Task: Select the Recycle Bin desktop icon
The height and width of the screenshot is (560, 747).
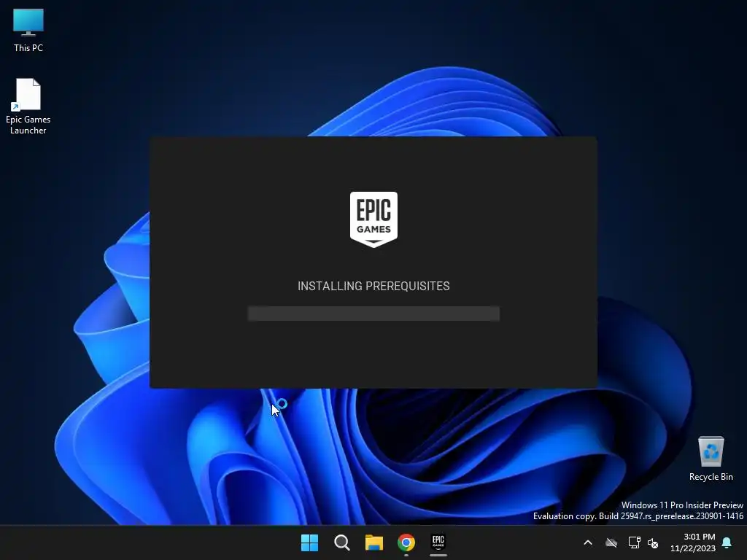Action: click(711, 459)
